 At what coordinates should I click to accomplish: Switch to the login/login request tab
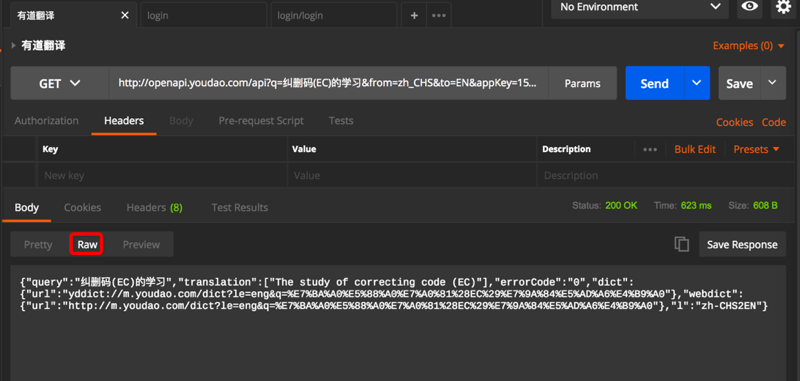click(x=334, y=15)
